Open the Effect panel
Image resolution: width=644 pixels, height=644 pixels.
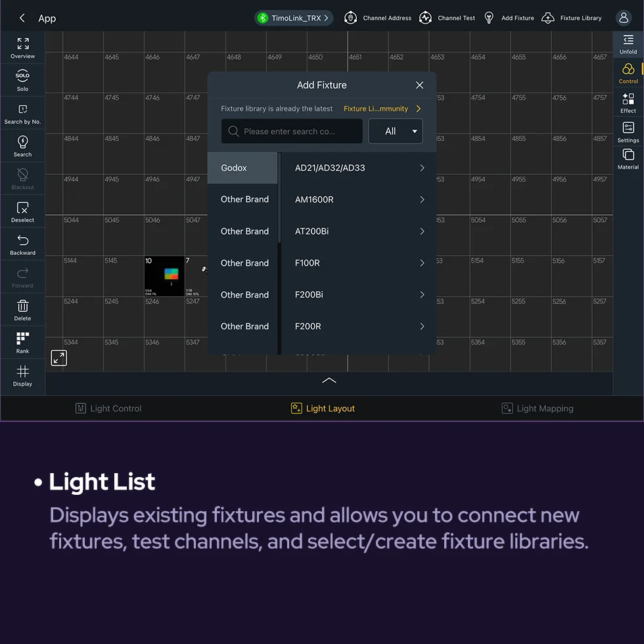628,103
